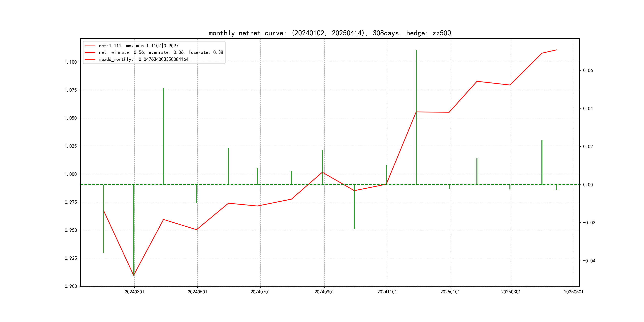
Task: Click x-axis label 20240501
Action: coord(197,292)
